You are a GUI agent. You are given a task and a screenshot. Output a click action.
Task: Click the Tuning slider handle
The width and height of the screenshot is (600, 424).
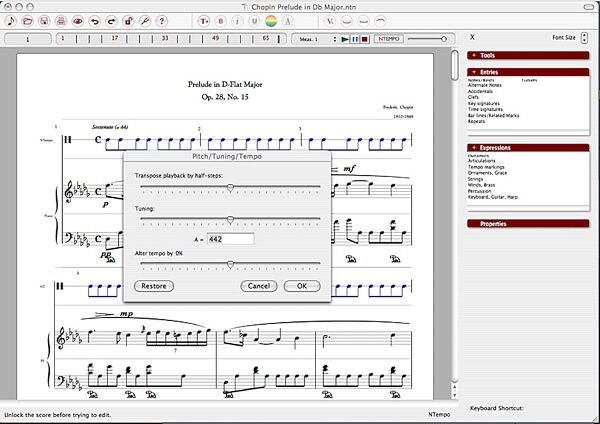pyautogui.click(x=230, y=220)
